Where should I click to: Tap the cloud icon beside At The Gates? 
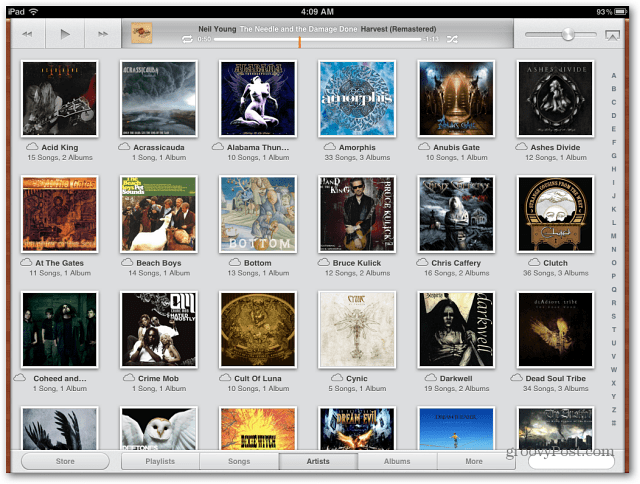(26, 262)
